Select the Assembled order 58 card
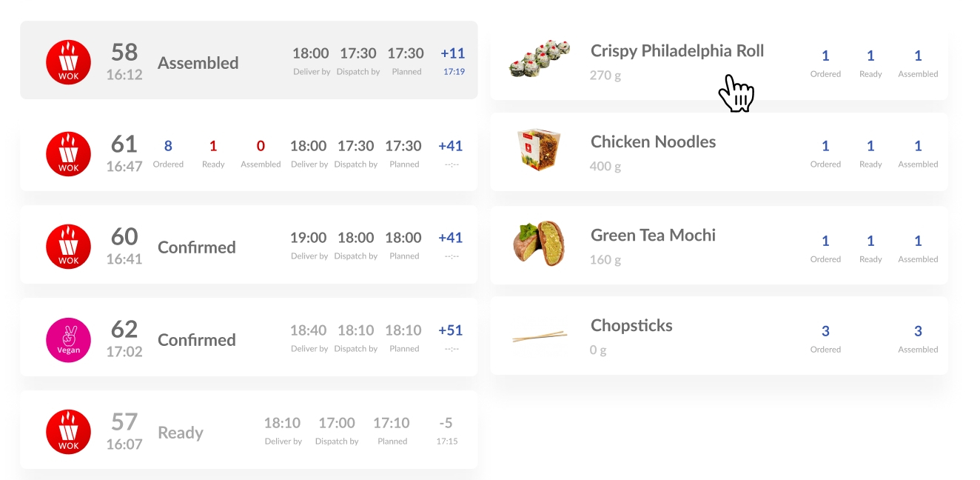980x480 pixels. [249, 60]
